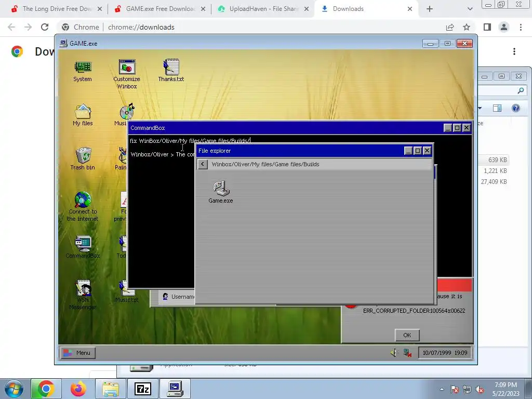The width and height of the screenshot is (532, 399).
Task: Open the Music disc desktop icon
Action: pos(126,115)
